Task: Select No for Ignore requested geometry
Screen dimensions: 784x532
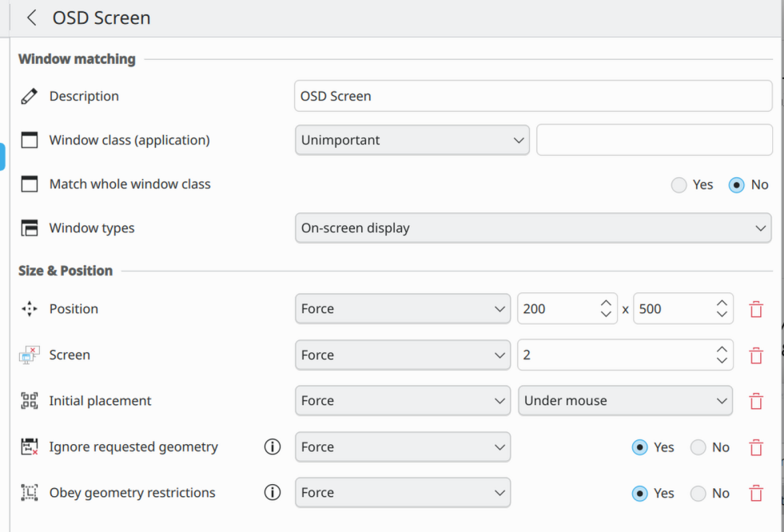Action: pos(698,447)
